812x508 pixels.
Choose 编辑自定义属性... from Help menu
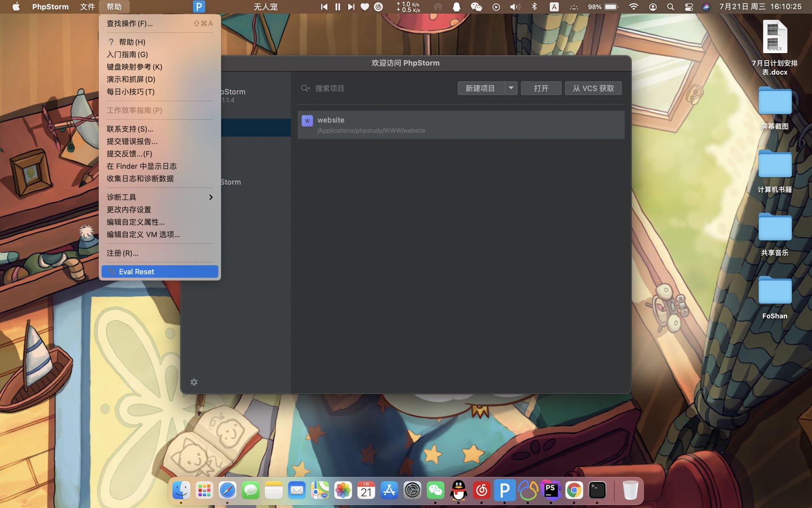[160, 222]
